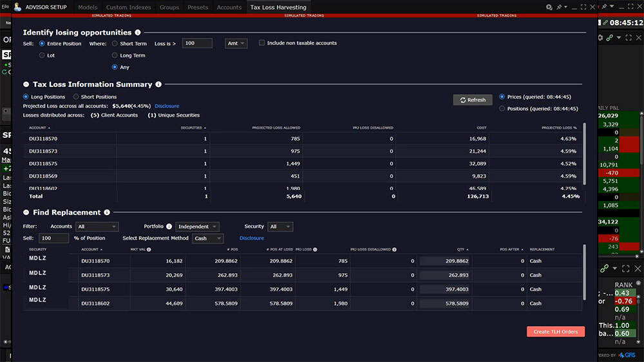
Task: Switch to the Custom Indexes tab
Action: pyautogui.click(x=128, y=7)
